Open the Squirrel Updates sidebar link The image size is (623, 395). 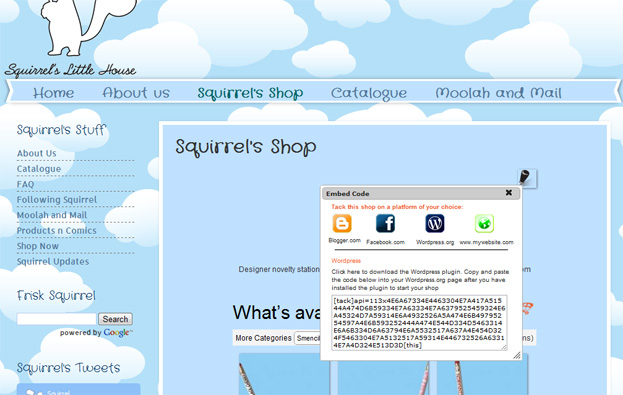click(53, 262)
